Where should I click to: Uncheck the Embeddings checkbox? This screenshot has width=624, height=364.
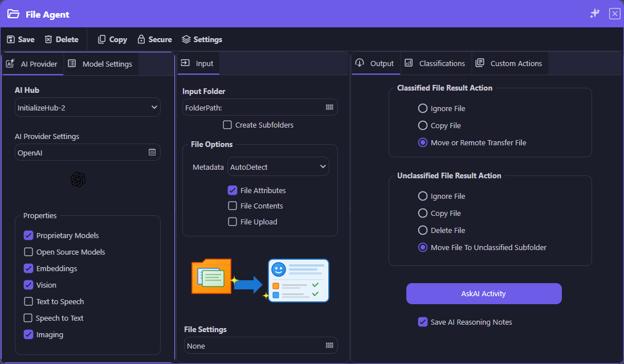(28, 268)
